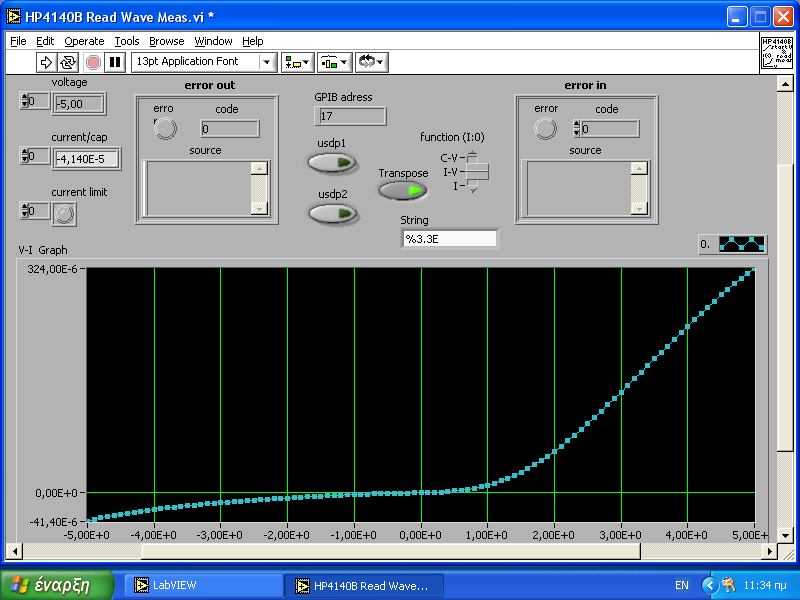Switch to LabVIEW taskbar button

click(204, 585)
